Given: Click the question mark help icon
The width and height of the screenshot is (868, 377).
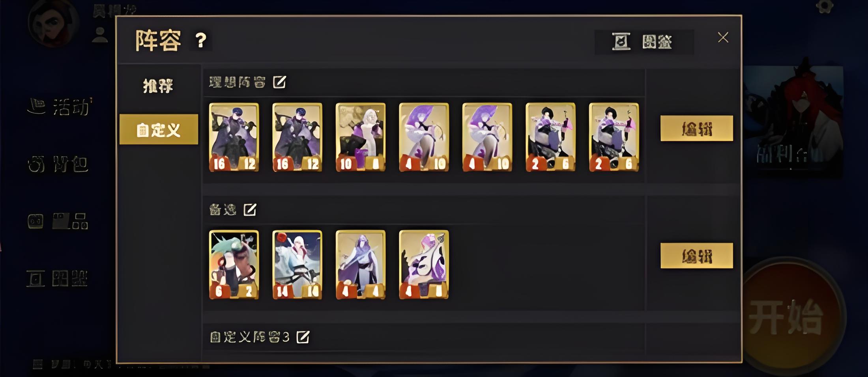Looking at the screenshot, I should tap(201, 40).
